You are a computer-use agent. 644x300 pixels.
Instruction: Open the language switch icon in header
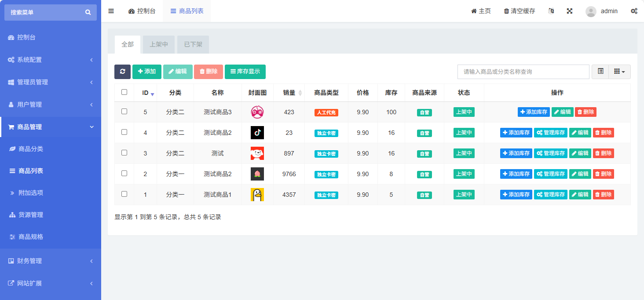pyautogui.click(x=551, y=11)
